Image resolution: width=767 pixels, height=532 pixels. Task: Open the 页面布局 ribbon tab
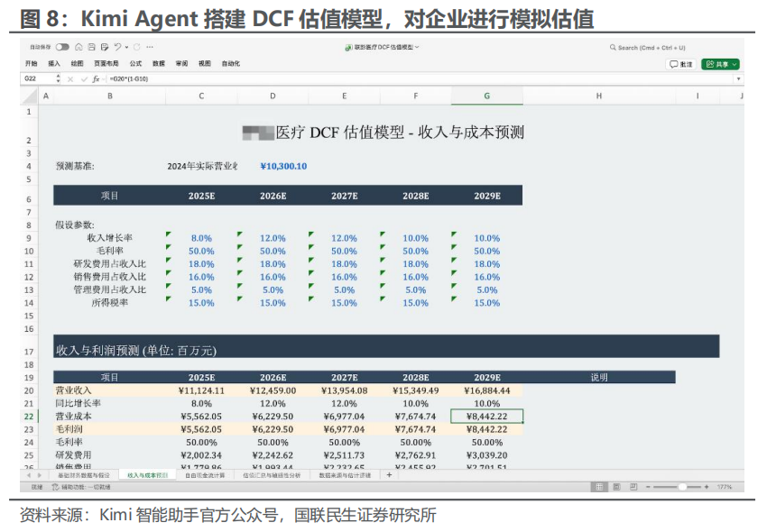[106, 63]
